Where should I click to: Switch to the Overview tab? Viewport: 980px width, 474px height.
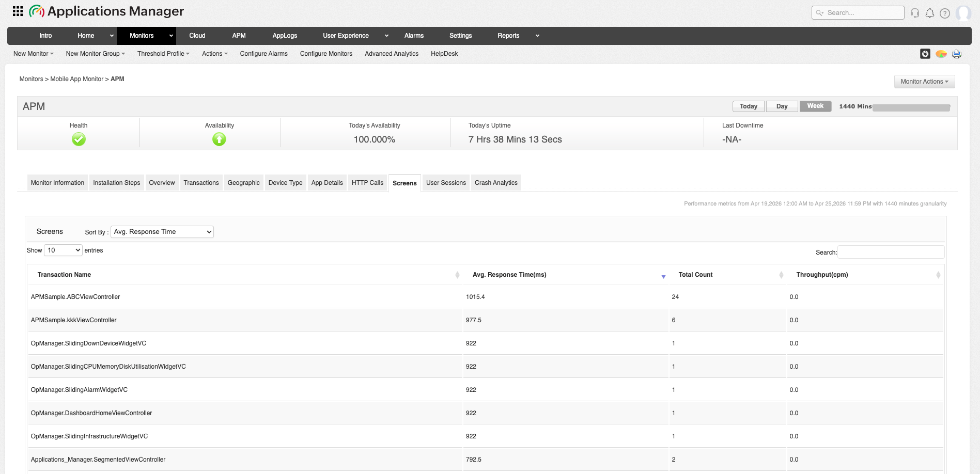click(x=162, y=183)
